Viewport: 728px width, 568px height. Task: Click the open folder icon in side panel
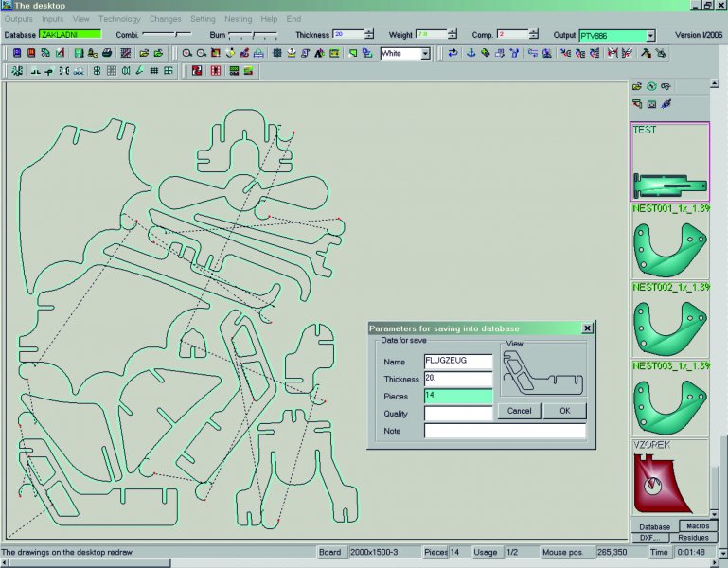click(x=637, y=86)
